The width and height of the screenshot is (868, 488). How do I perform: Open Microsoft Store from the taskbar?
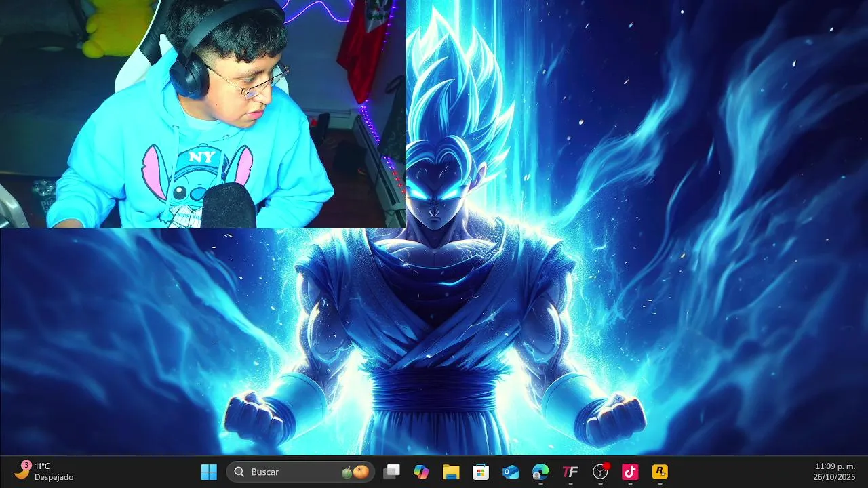coord(481,472)
